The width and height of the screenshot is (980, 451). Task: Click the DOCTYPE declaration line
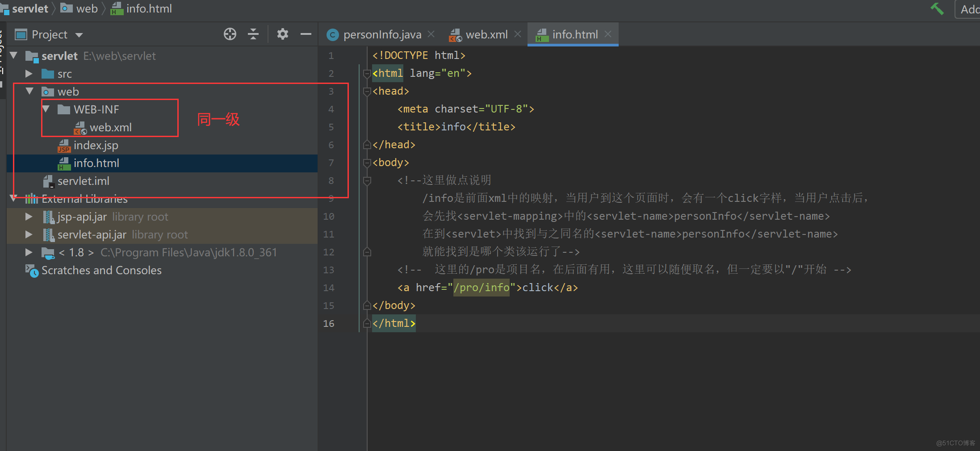click(x=419, y=55)
